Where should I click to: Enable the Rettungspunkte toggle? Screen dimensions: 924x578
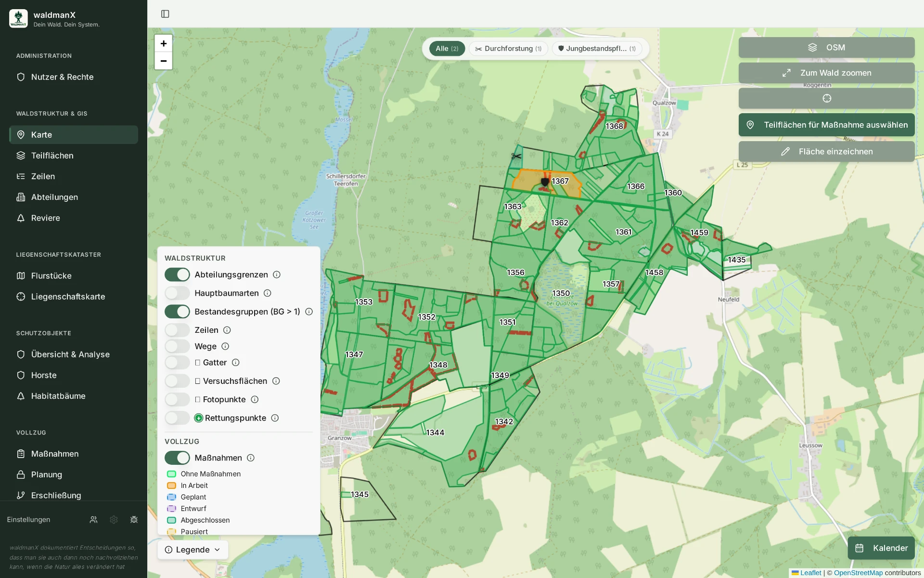[177, 418]
